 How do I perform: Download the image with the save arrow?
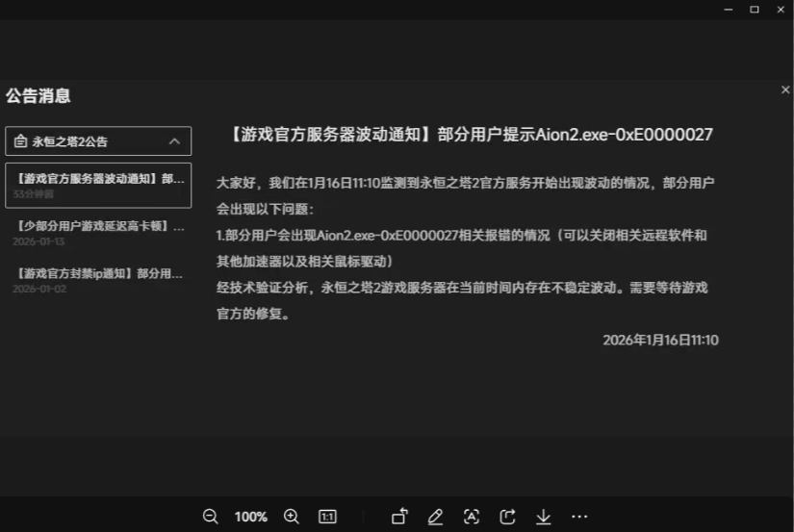544,517
